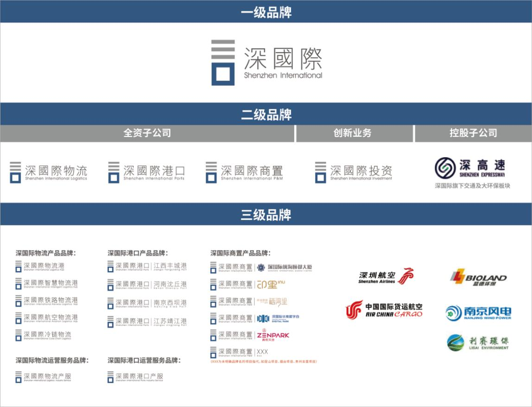
Task: Select the ZENPARK brand logo
Action: click(274, 335)
